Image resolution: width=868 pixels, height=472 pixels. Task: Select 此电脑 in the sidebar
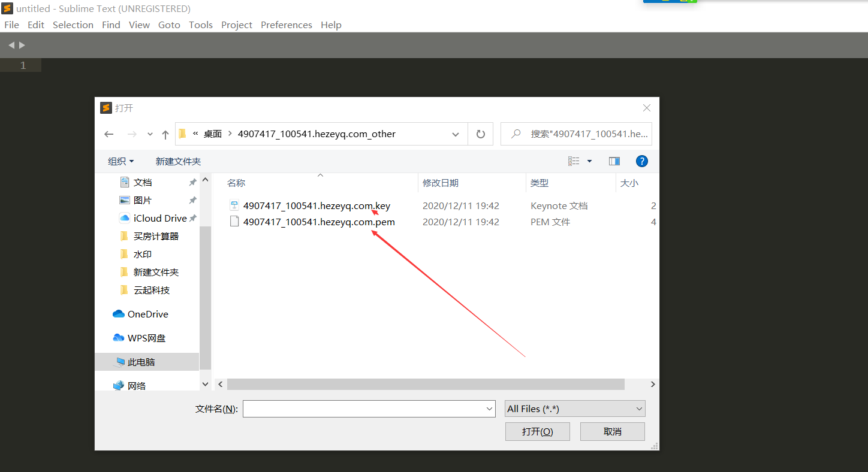(141, 362)
